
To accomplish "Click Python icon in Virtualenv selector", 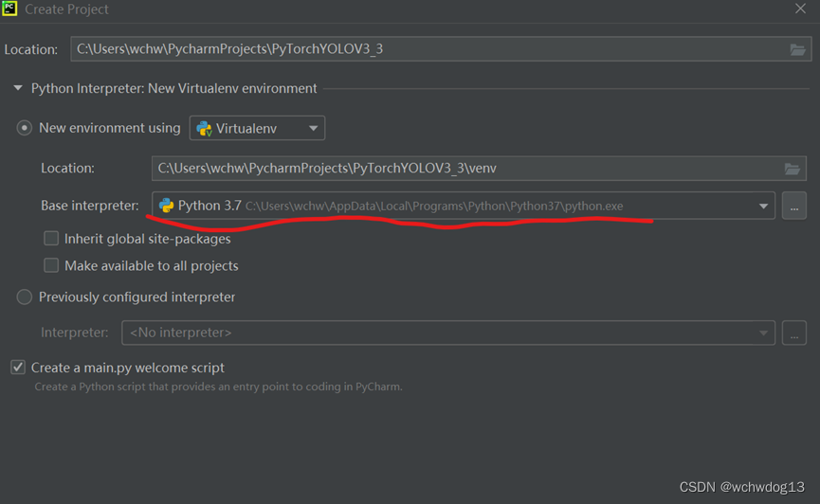I will click(x=204, y=128).
